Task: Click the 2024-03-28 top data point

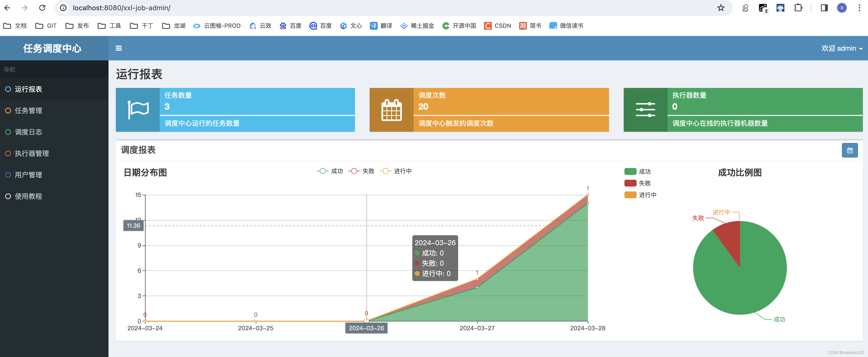Action: [588, 195]
